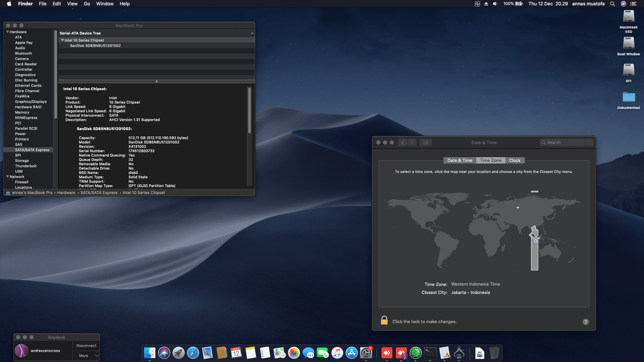
Task: Open the help question mark button
Action: (586, 322)
